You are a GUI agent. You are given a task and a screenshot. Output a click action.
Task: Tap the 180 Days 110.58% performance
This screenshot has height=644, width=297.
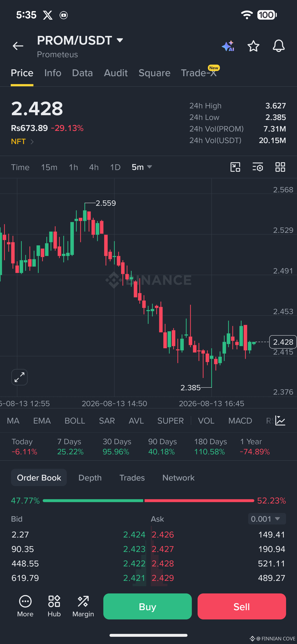click(x=211, y=446)
